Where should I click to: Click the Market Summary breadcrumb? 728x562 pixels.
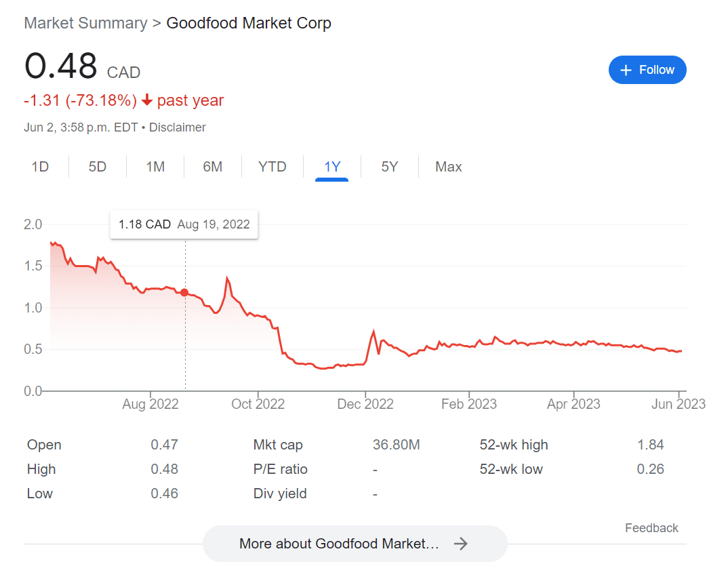click(x=85, y=23)
